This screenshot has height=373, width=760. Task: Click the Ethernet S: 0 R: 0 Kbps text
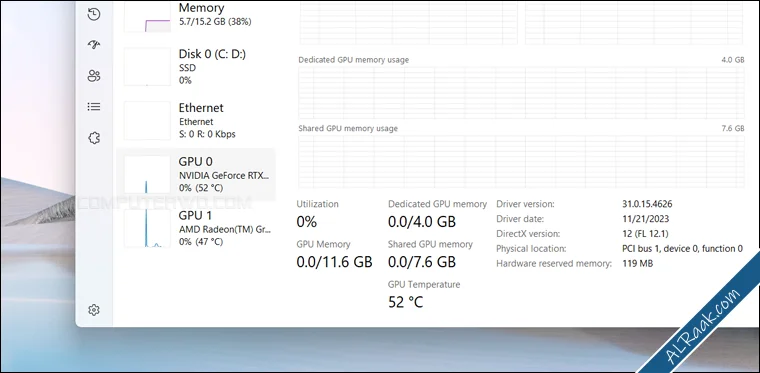point(207,134)
